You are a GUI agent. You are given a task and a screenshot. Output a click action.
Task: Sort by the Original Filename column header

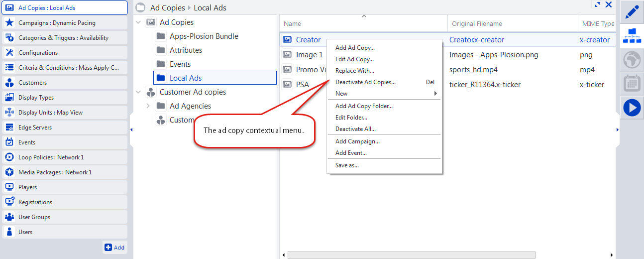477,24
